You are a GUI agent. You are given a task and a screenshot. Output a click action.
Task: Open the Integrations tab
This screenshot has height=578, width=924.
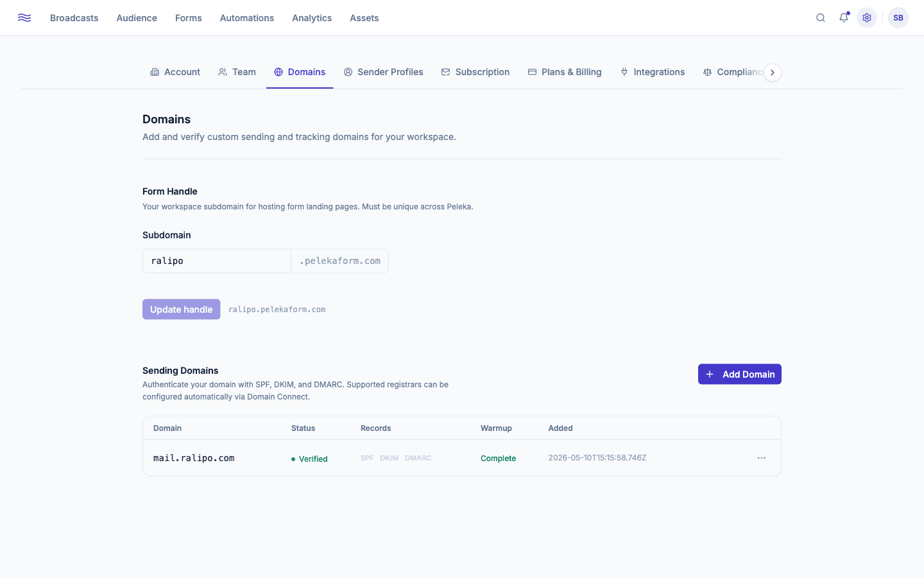pyautogui.click(x=653, y=72)
